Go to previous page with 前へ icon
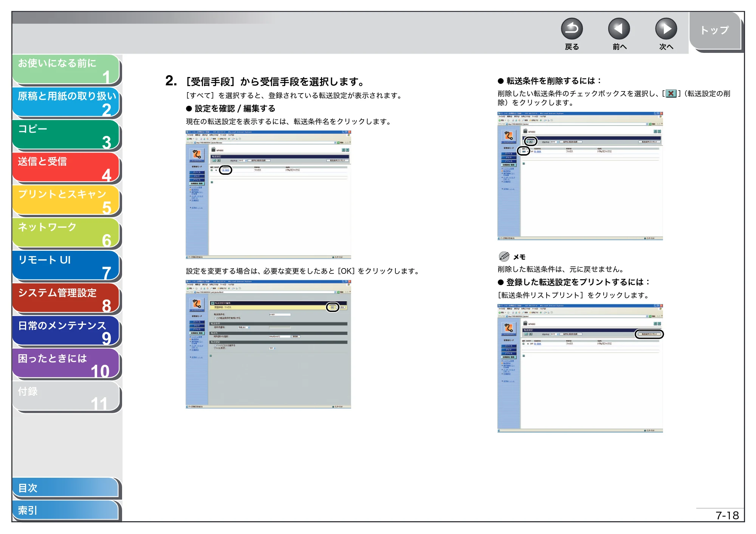The width and height of the screenshot is (756, 534). [619, 29]
